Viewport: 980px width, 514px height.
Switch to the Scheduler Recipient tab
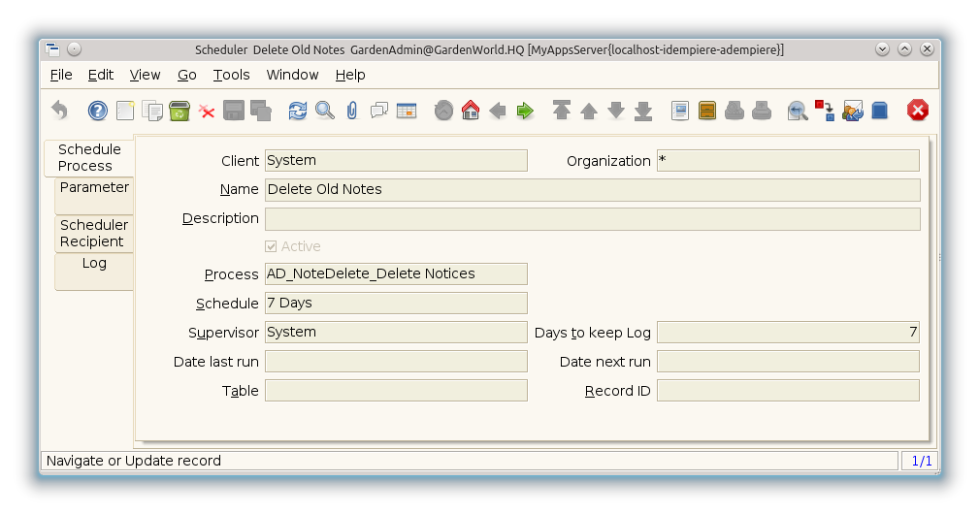point(94,233)
